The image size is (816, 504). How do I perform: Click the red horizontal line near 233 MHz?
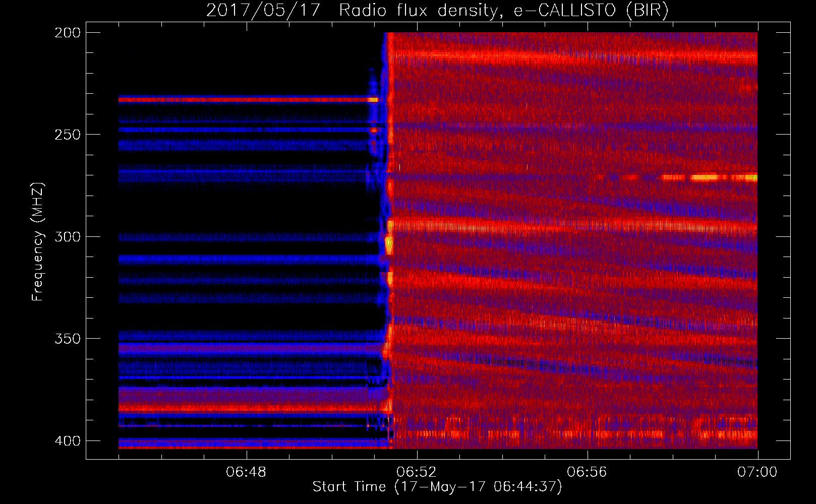(x=248, y=100)
